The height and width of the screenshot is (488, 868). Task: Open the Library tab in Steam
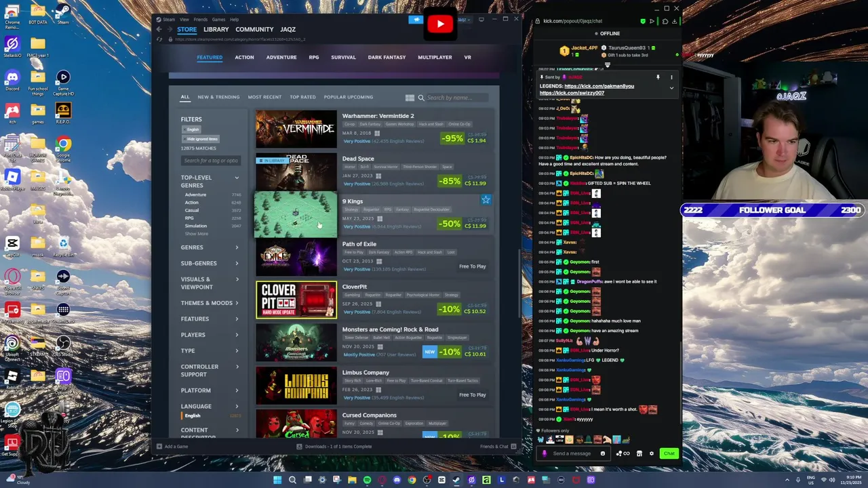point(216,29)
